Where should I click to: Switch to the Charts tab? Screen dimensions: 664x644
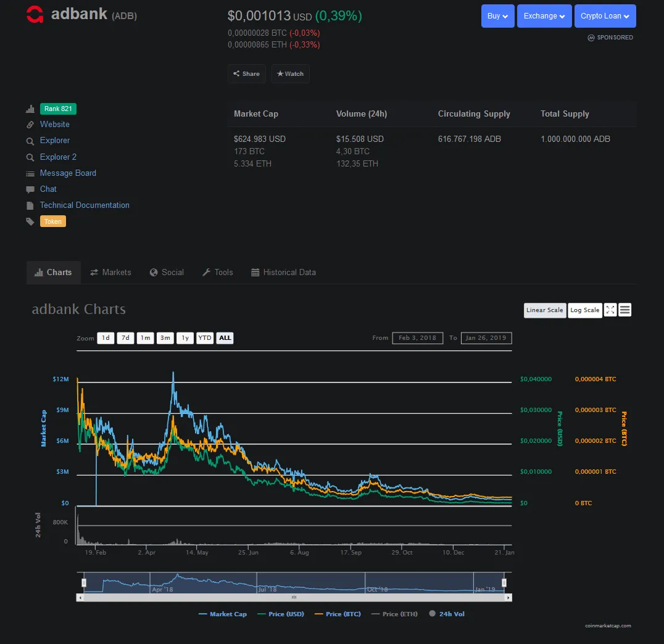(53, 273)
